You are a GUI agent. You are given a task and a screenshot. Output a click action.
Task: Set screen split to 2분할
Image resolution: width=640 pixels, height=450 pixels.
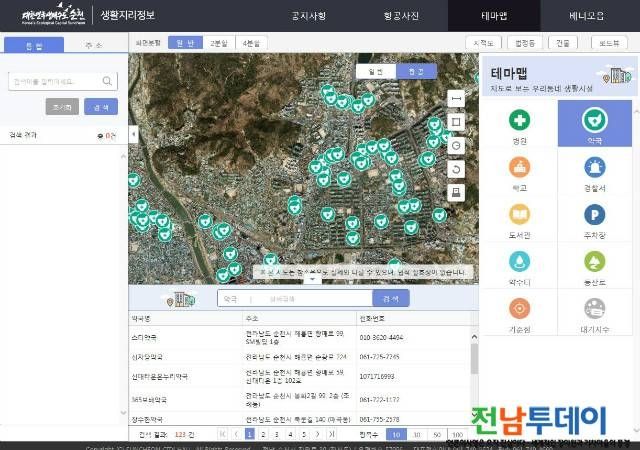pos(218,43)
